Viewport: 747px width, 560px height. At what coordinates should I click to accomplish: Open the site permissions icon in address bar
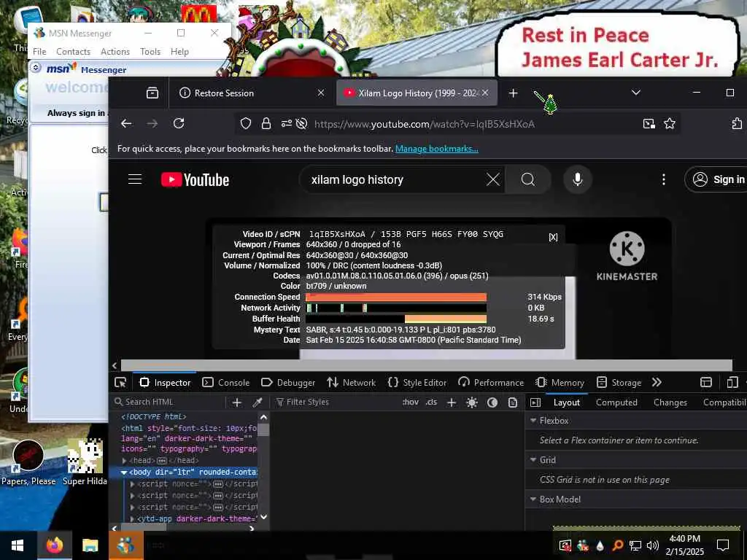click(x=286, y=124)
